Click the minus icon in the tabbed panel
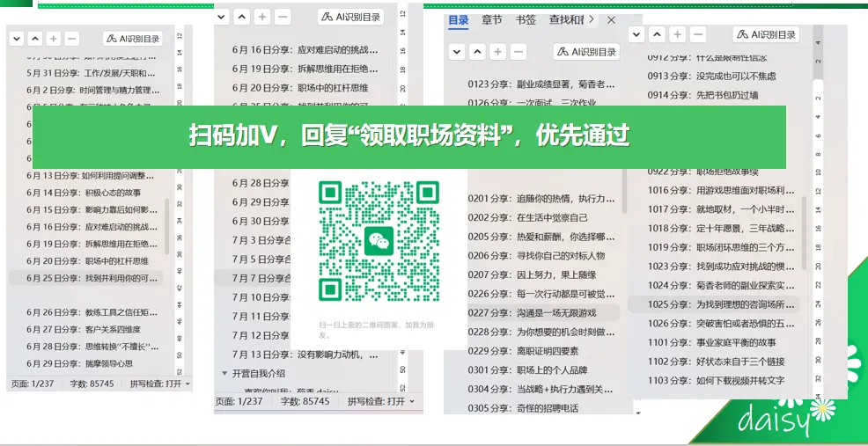The image size is (868, 446). (519, 52)
